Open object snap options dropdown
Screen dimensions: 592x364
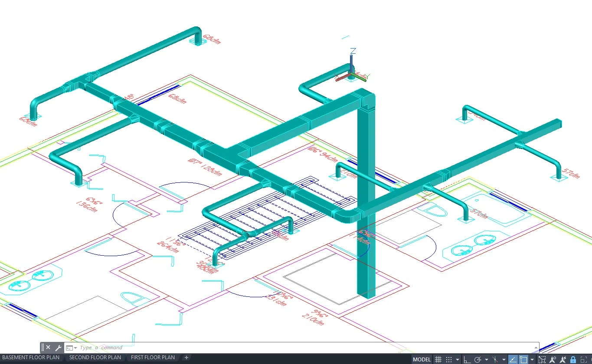coord(532,360)
